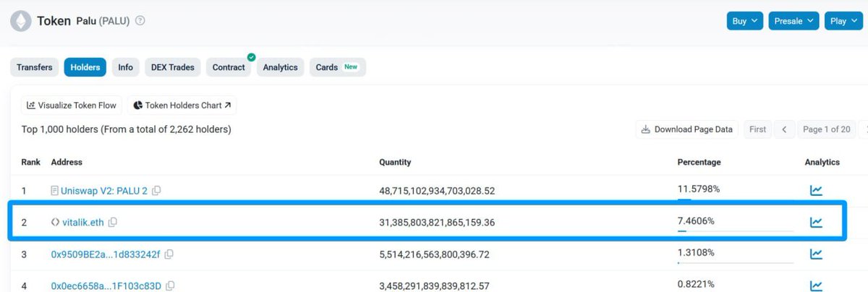868x292 pixels.
Task: Click the code icon beside vitalik.eth
Action: click(55, 222)
